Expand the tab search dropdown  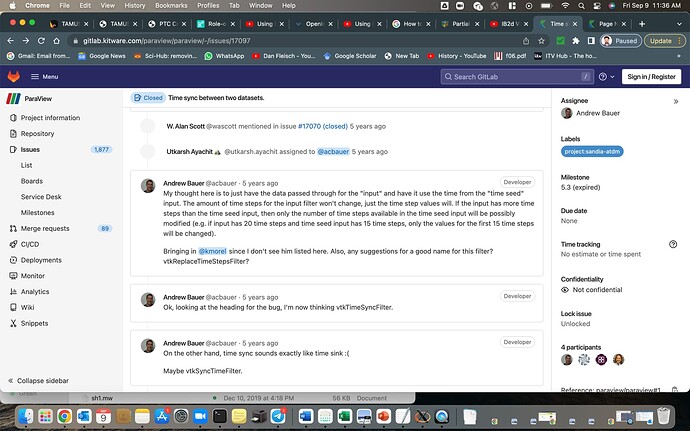click(679, 24)
